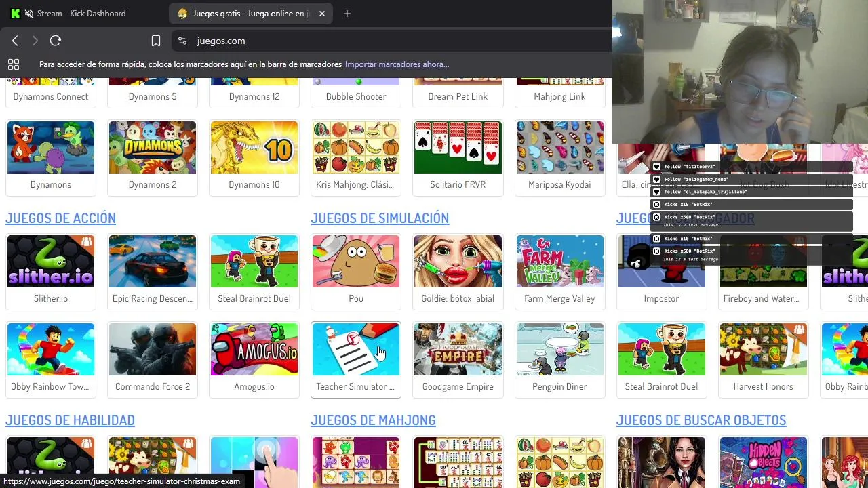Open the Hidden Objects game thumbnail
Viewport: 868px width, 488px height.
click(x=763, y=462)
